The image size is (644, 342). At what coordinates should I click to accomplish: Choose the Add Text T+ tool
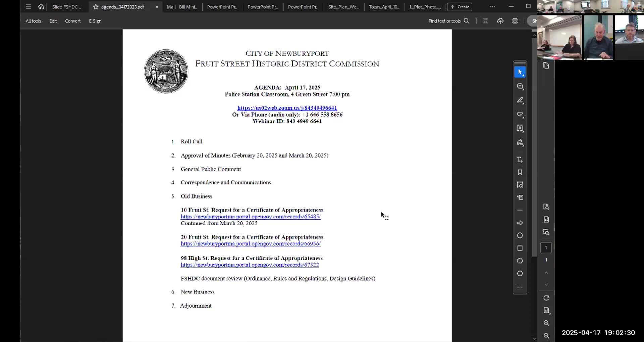[x=520, y=160]
